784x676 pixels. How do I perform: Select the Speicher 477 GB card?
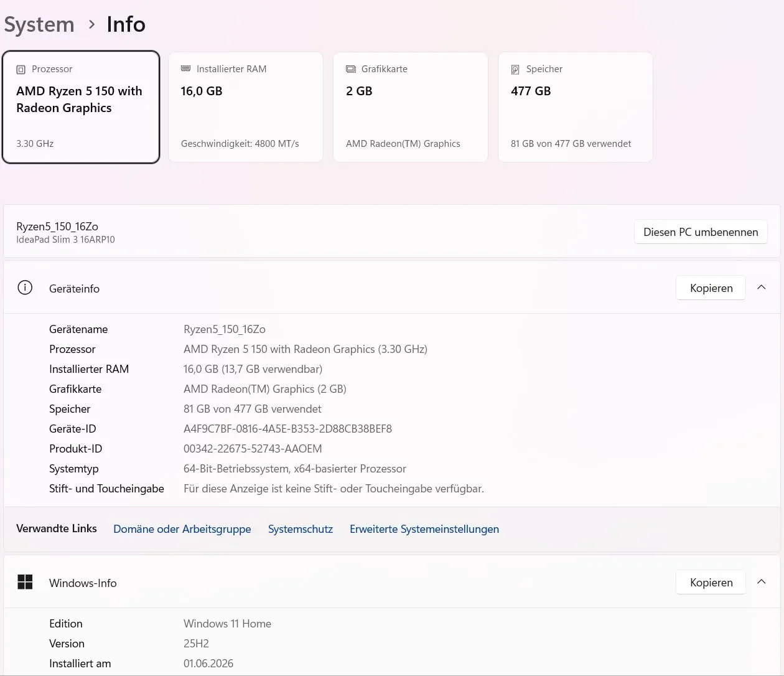(576, 107)
